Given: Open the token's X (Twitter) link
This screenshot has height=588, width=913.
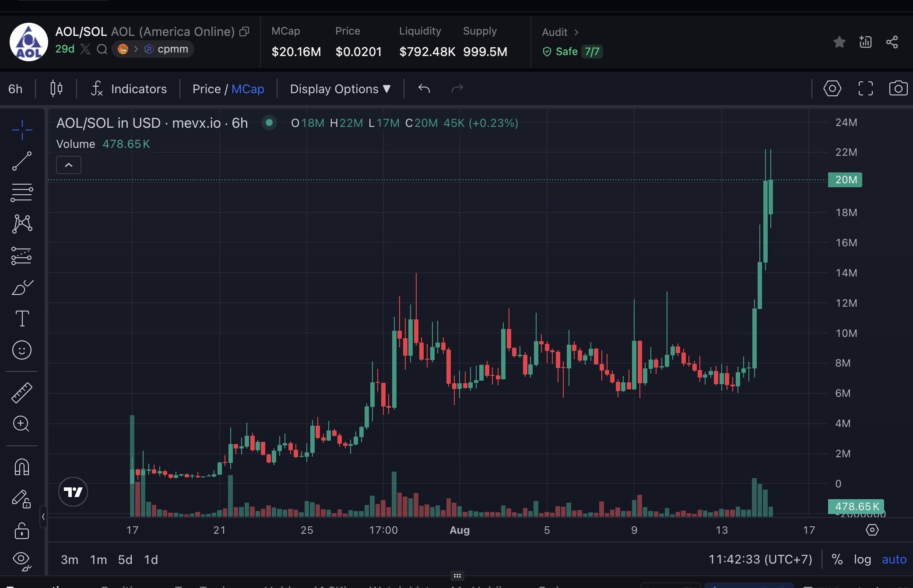Looking at the screenshot, I should tap(85, 49).
